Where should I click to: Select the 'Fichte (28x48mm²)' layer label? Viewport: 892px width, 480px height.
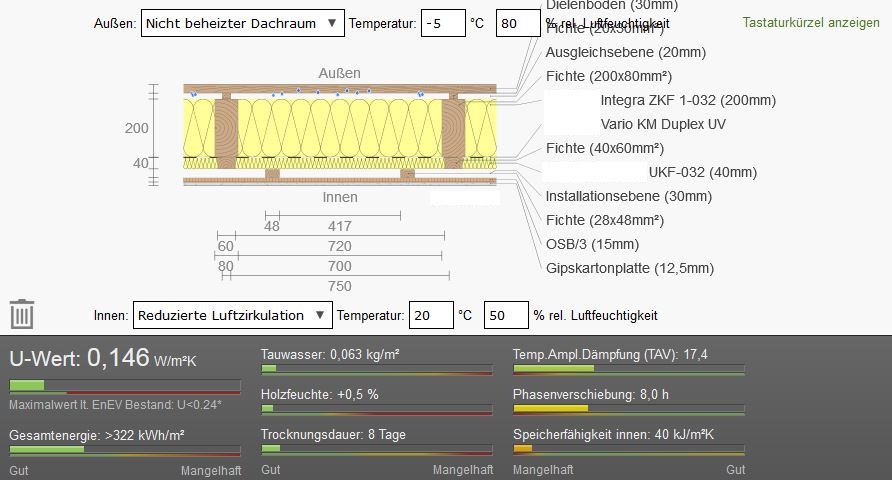tap(605, 220)
